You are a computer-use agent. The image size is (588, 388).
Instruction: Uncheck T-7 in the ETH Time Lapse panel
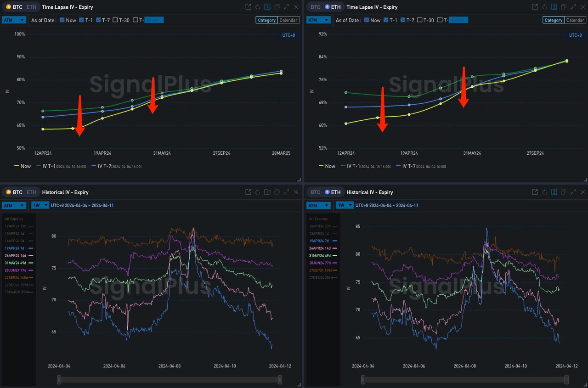point(403,20)
